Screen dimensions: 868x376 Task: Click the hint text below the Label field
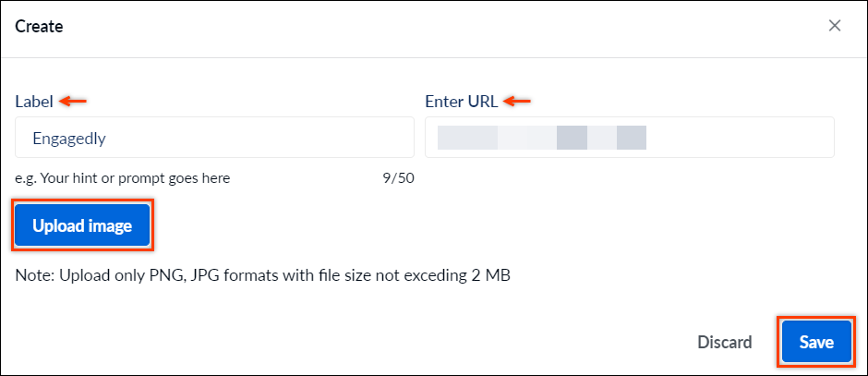point(122,178)
